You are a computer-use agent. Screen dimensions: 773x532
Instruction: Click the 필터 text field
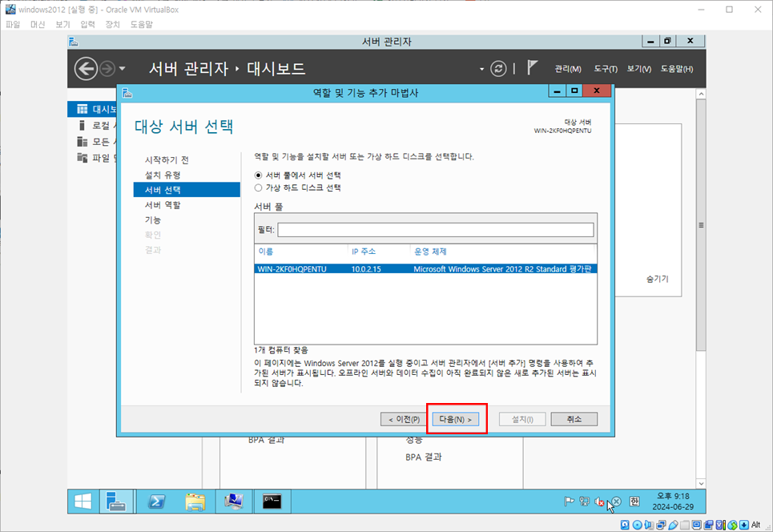pos(435,230)
